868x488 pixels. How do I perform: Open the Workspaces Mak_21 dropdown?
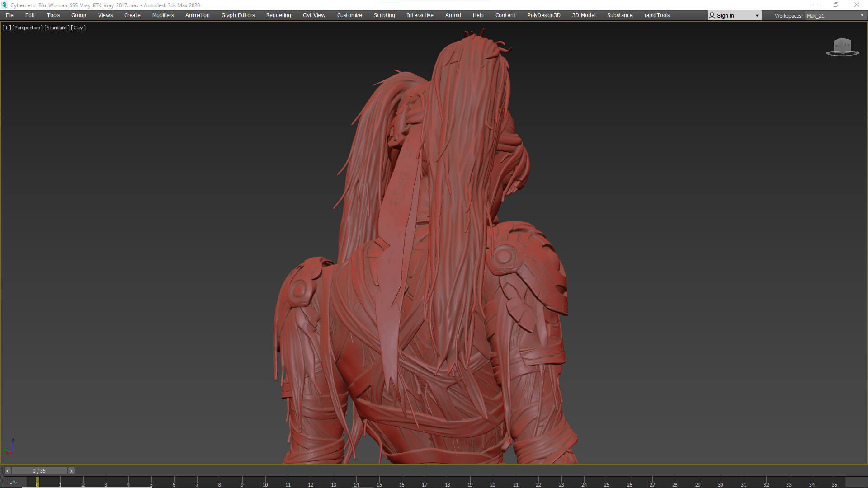click(835, 16)
